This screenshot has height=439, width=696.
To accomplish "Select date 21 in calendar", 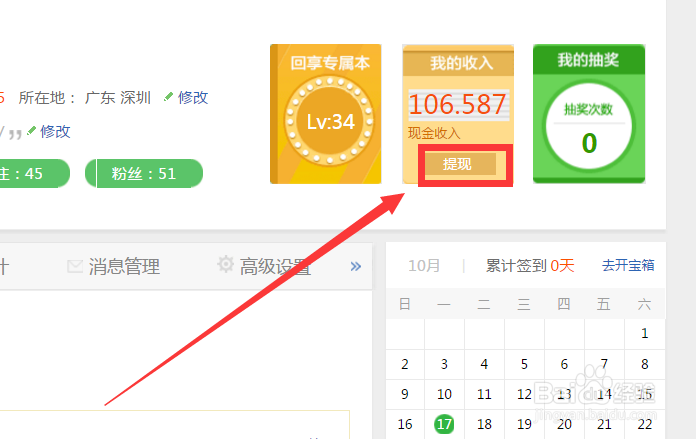I will [604, 424].
